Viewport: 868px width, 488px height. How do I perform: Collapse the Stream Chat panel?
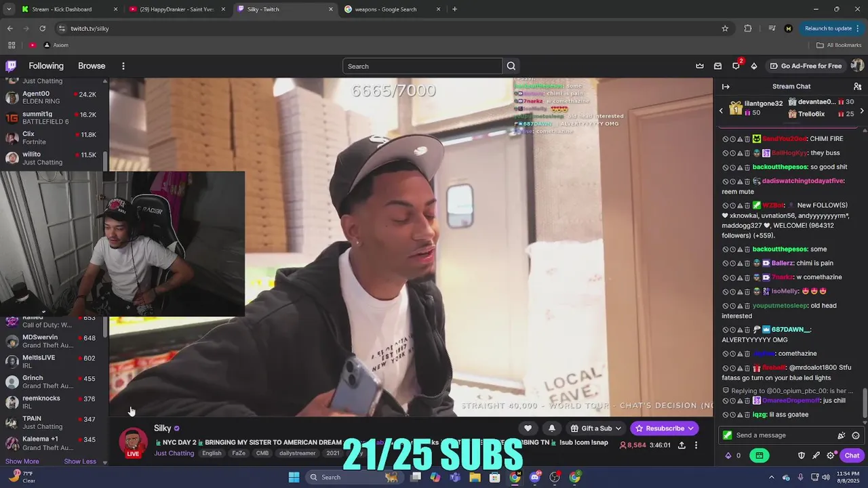tap(726, 86)
